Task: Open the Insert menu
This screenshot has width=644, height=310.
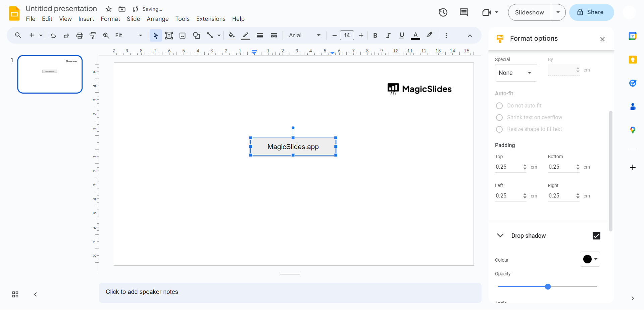Action: [x=86, y=19]
